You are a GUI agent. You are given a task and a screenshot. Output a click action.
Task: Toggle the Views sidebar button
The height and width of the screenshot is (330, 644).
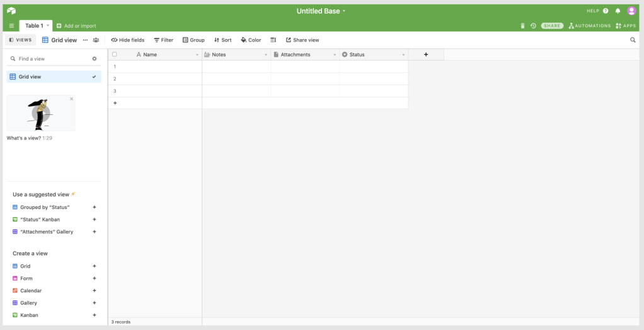coord(21,40)
